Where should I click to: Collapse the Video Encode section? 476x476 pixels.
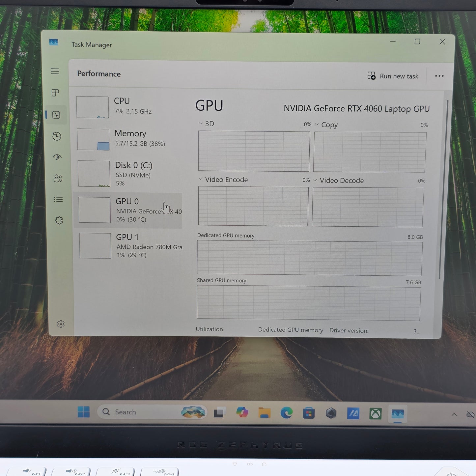tap(200, 179)
